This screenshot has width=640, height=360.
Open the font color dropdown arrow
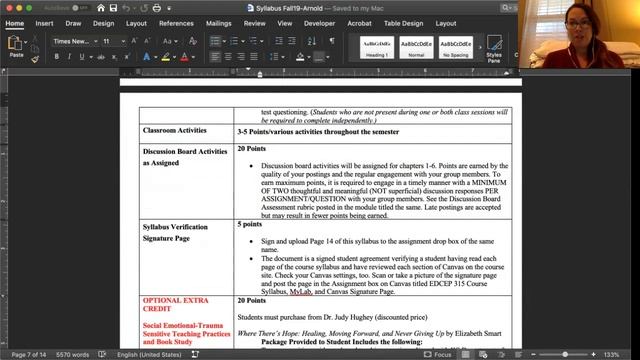coord(193,58)
